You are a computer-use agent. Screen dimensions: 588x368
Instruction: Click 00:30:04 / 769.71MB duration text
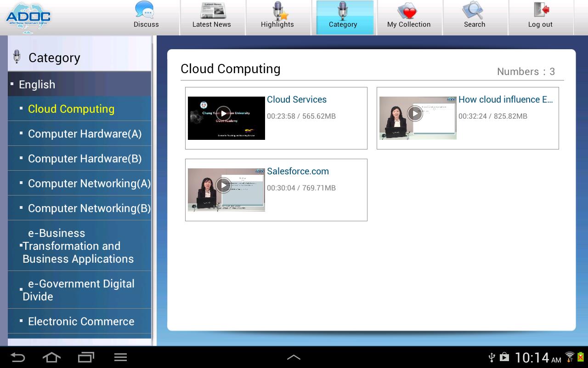click(301, 188)
